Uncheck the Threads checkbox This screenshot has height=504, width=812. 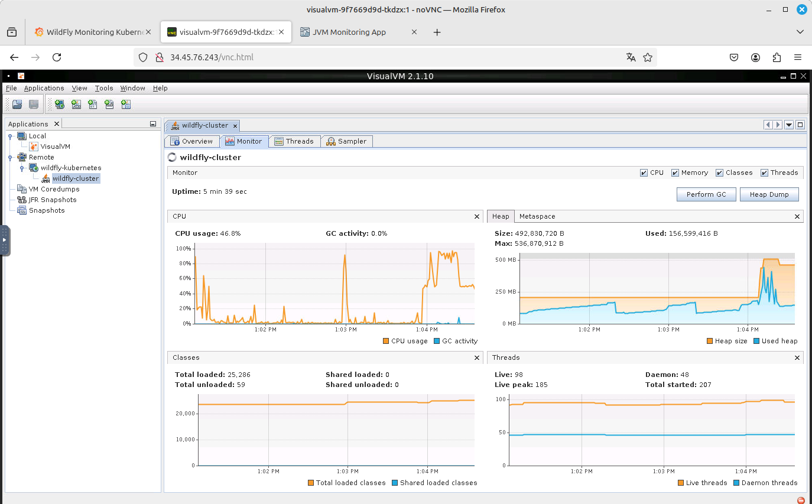coord(765,173)
